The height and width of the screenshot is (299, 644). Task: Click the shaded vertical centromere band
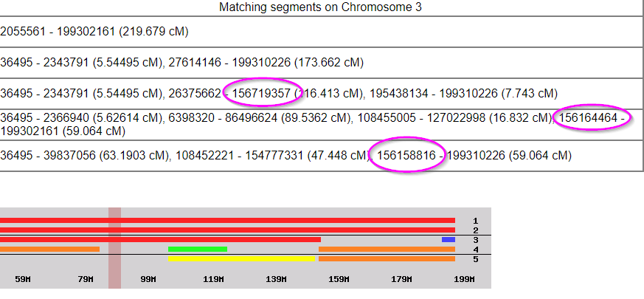[114, 251]
